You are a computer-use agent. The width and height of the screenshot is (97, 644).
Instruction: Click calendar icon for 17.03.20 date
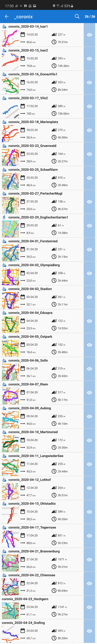(x=23, y=106)
